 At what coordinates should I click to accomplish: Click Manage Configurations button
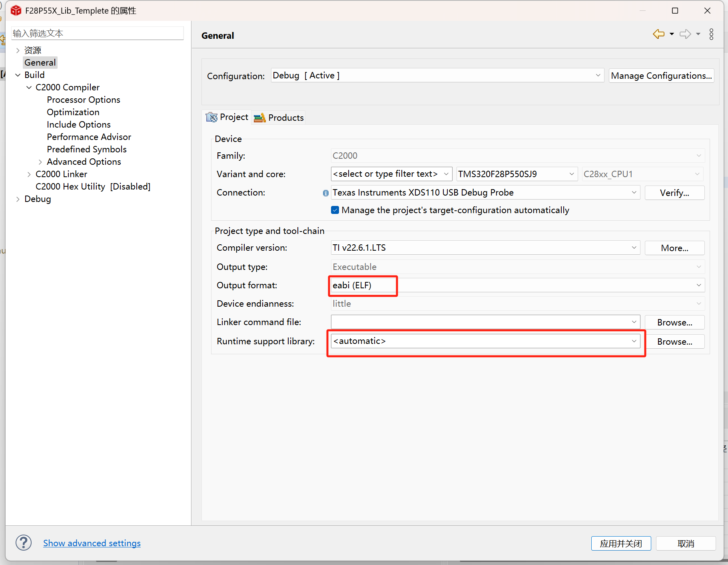click(x=661, y=76)
